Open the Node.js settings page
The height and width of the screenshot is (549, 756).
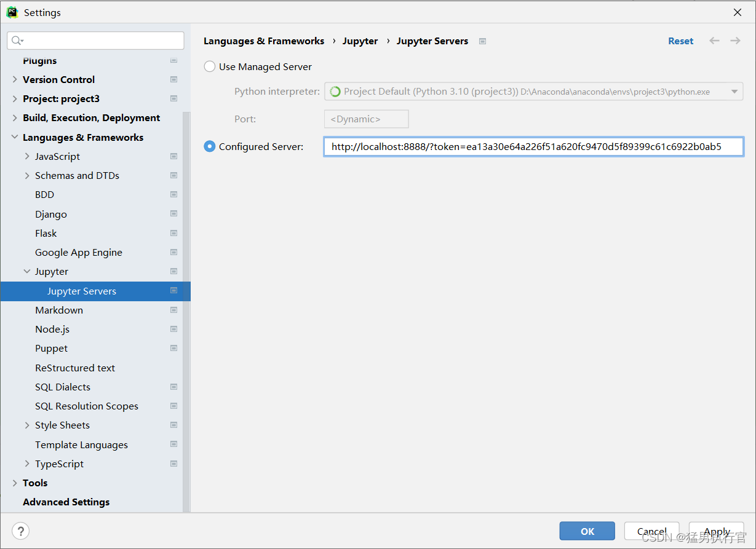tap(52, 329)
